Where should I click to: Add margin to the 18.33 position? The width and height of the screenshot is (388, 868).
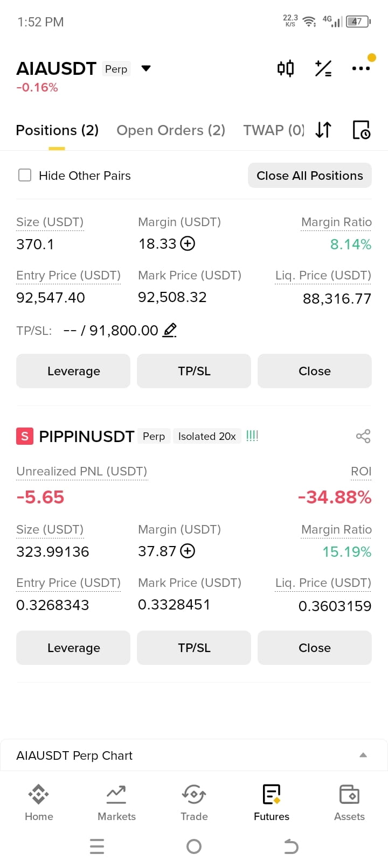coord(188,244)
